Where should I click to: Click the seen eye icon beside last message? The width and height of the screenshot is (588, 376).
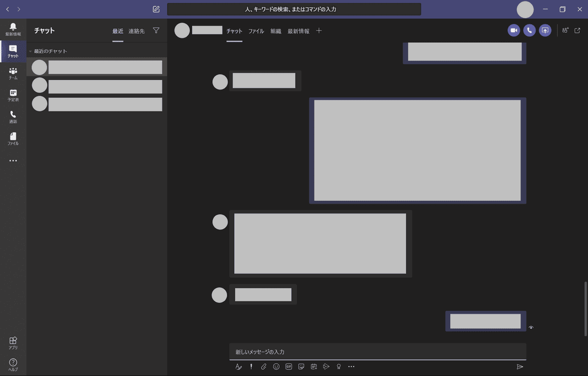[531, 328]
